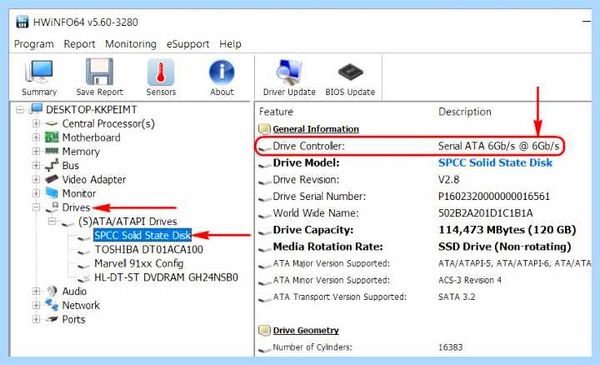Click the BIOS Update chip icon
The width and height of the screenshot is (600, 365).
350,72
